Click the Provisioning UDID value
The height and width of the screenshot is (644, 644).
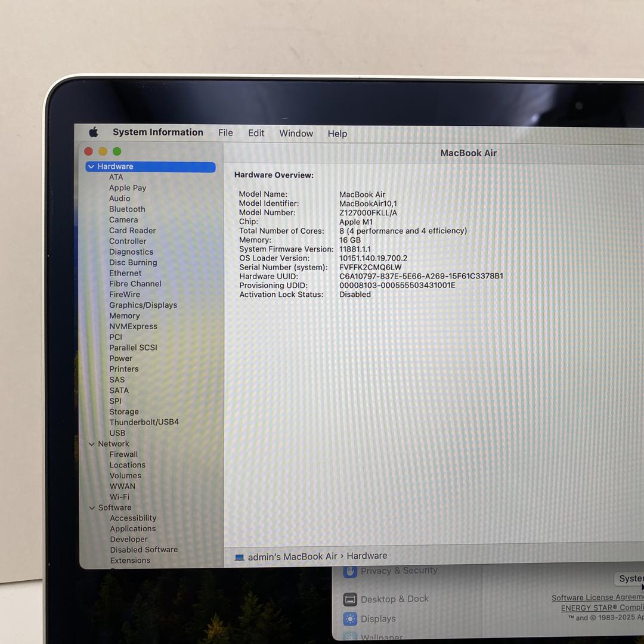tap(397, 286)
